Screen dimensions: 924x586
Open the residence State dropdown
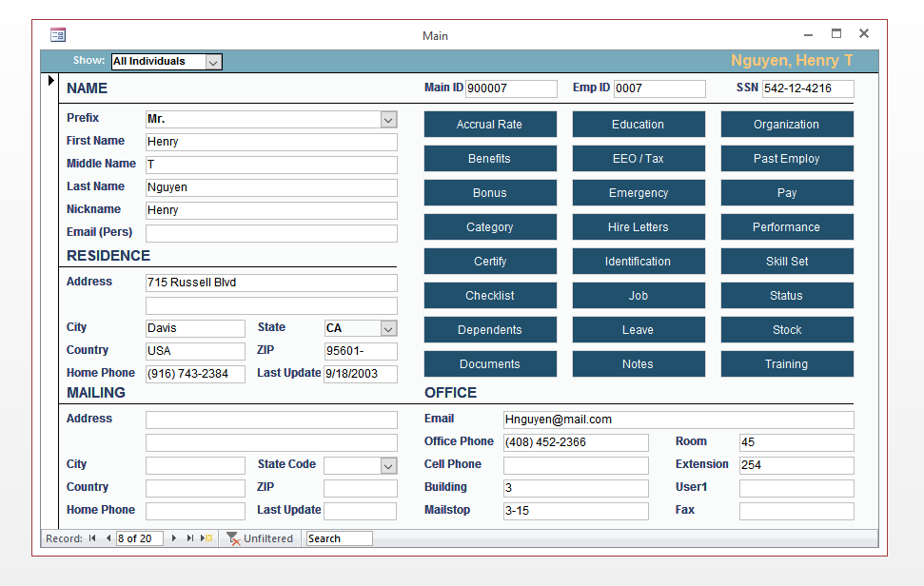(x=388, y=328)
